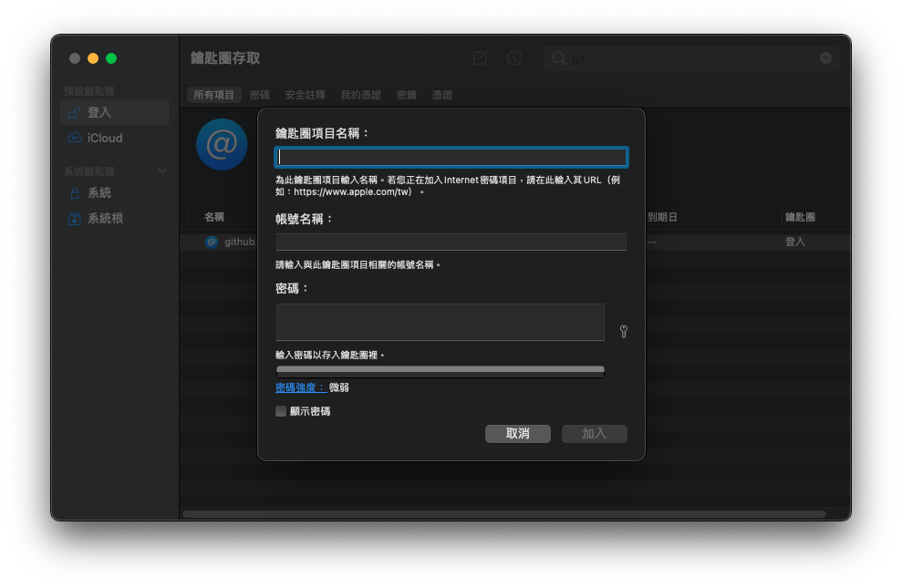Click the horizontal scrollbar at window bottom

pos(504,514)
